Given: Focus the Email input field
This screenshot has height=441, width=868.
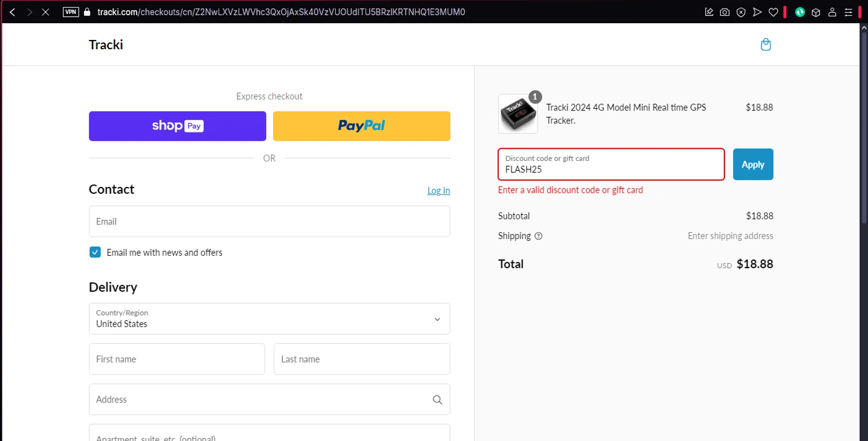Looking at the screenshot, I should (270, 221).
